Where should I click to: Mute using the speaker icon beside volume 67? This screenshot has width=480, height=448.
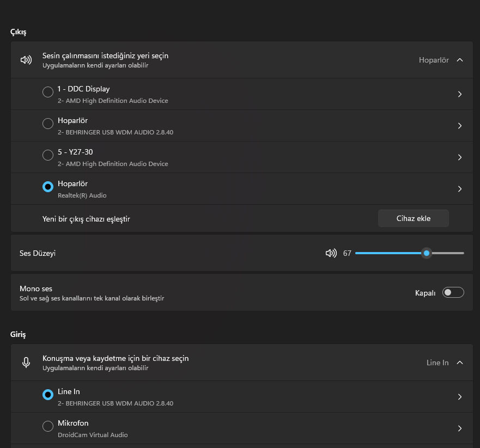click(x=331, y=253)
